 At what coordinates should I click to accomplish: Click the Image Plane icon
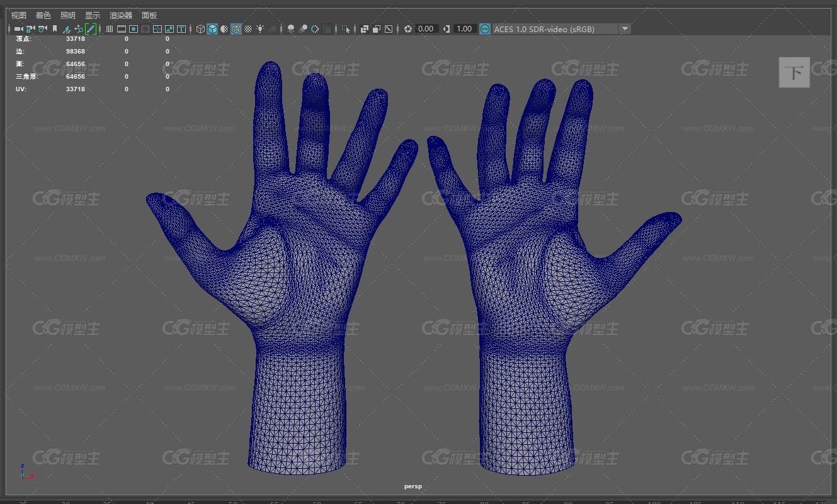click(67, 29)
